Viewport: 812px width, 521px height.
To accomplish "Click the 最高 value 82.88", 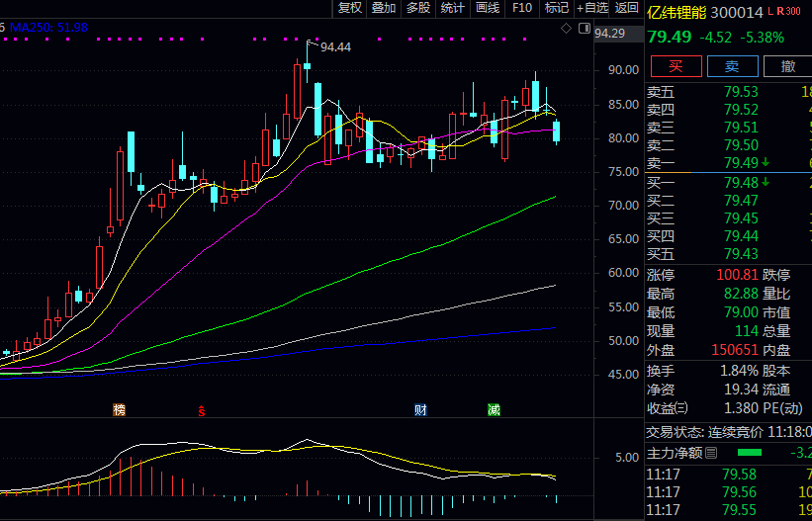I will tap(741, 294).
